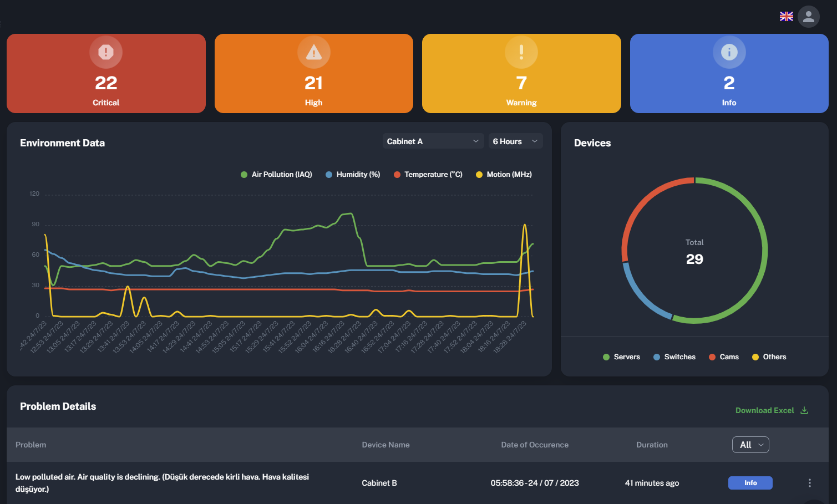
Task: Select the Critical summary card
Action: click(x=106, y=89)
